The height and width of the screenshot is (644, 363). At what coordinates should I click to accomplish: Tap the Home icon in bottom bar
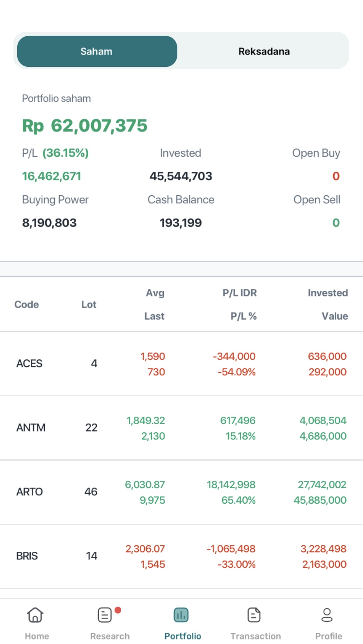pos(36,615)
